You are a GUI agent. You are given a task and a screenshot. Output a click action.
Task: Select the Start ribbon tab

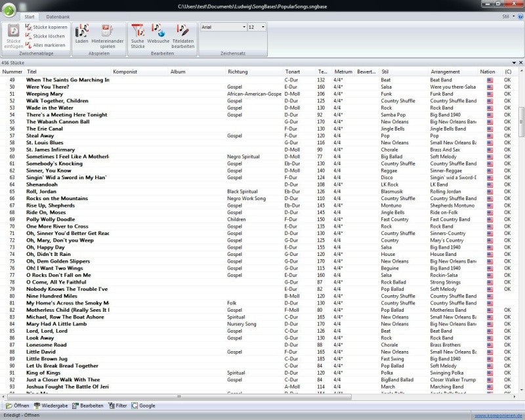(x=30, y=17)
